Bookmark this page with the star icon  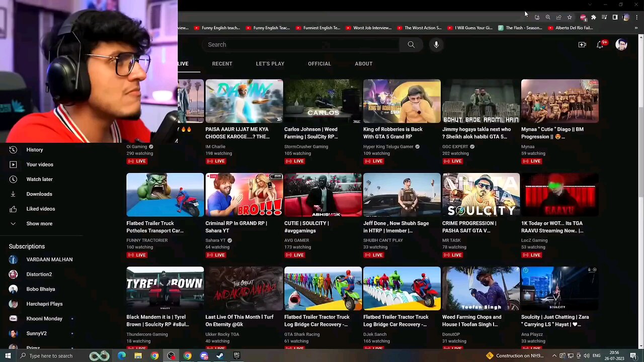pyautogui.click(x=570, y=17)
